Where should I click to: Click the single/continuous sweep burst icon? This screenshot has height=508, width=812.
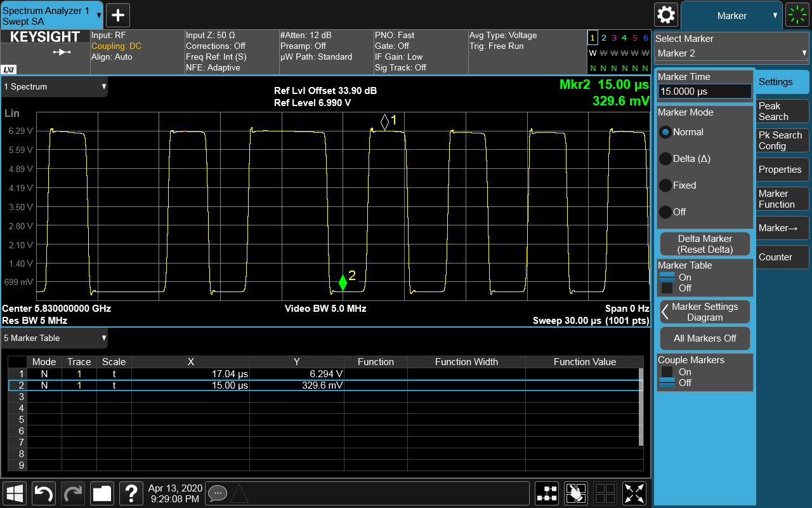click(x=797, y=15)
